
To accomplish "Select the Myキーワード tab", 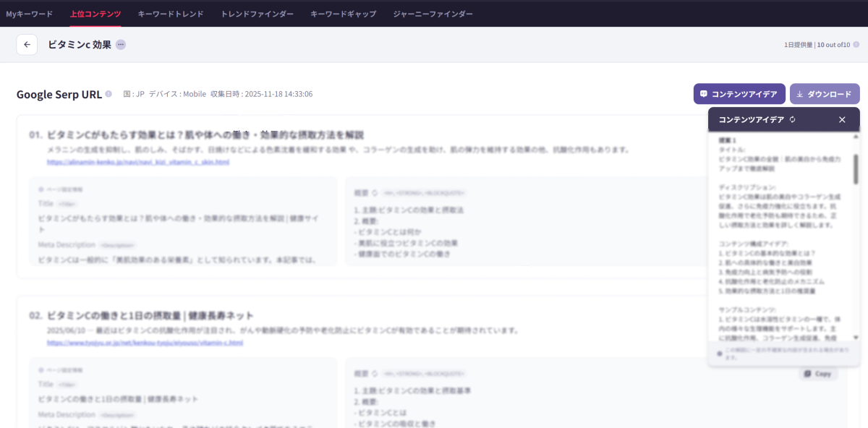I will click(29, 14).
